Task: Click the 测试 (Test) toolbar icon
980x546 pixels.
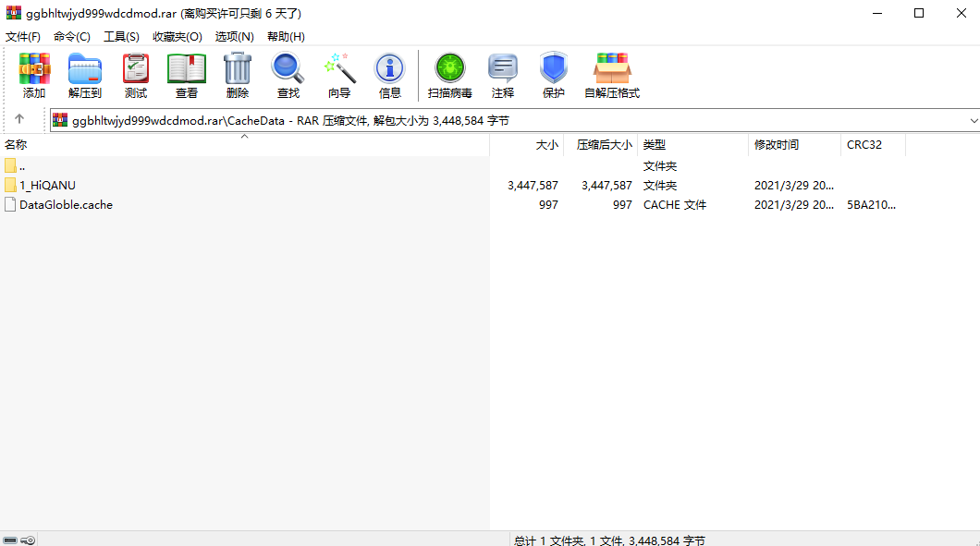Action: tap(136, 68)
